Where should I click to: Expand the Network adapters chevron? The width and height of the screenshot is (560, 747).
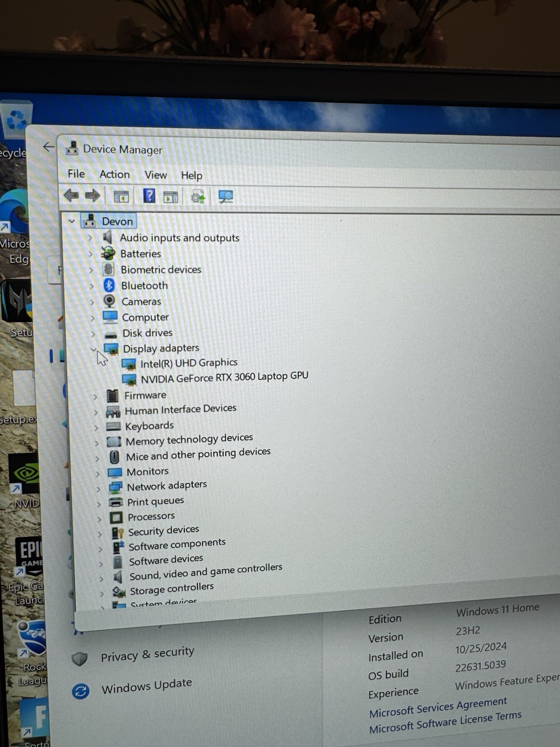[x=98, y=489]
